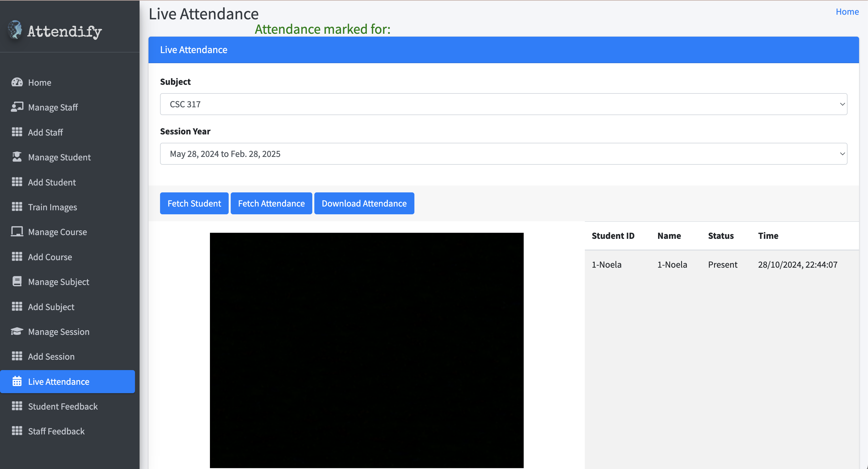Open Staff Feedback in sidebar

point(56,431)
